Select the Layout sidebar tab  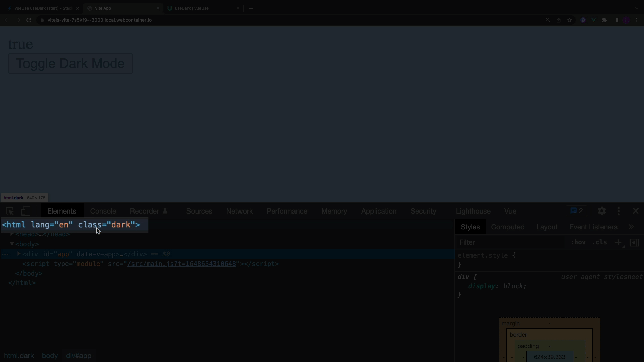pos(547,227)
